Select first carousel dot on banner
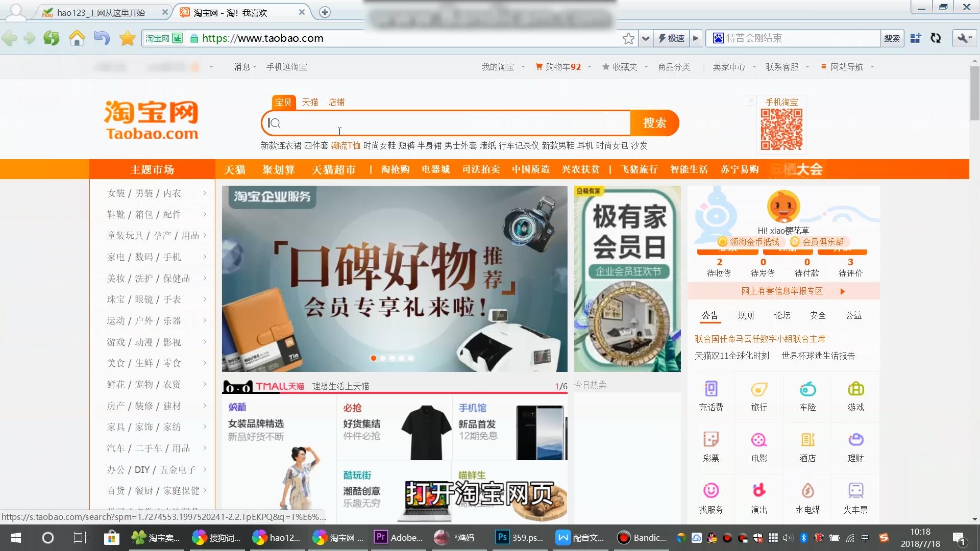Image resolution: width=980 pixels, height=551 pixels. (374, 358)
